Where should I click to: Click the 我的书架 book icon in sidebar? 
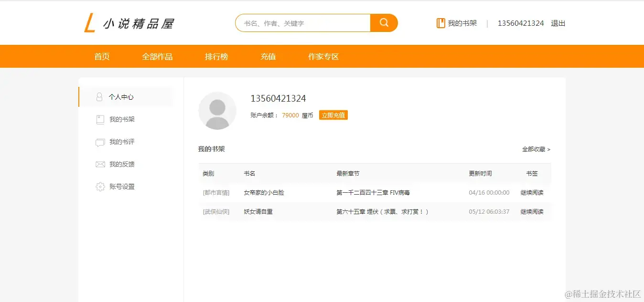point(100,120)
